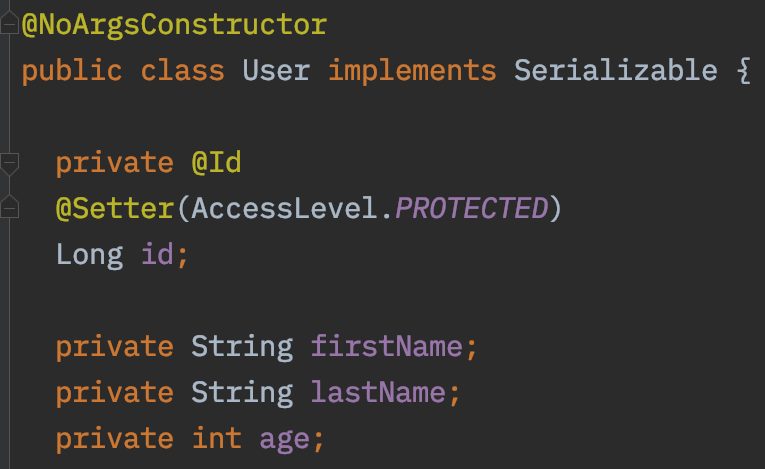Click fold marker beside the @Setter line
Viewport: 765px width, 469px height.
[9, 209]
